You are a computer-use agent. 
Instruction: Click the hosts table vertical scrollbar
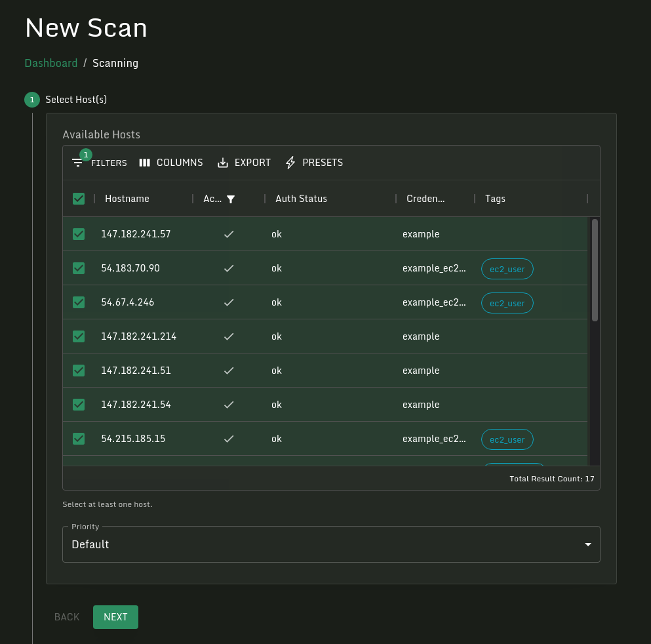[595, 270]
